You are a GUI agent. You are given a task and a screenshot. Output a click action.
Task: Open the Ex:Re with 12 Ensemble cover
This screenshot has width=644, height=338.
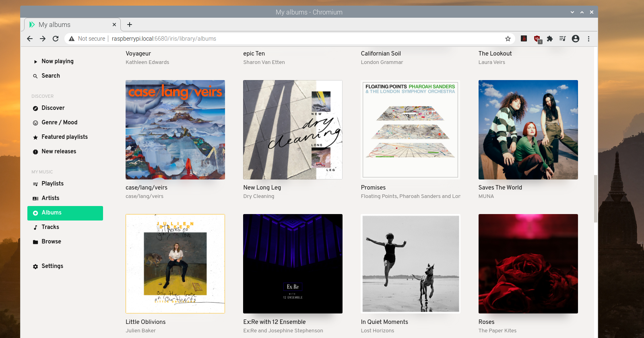click(293, 264)
